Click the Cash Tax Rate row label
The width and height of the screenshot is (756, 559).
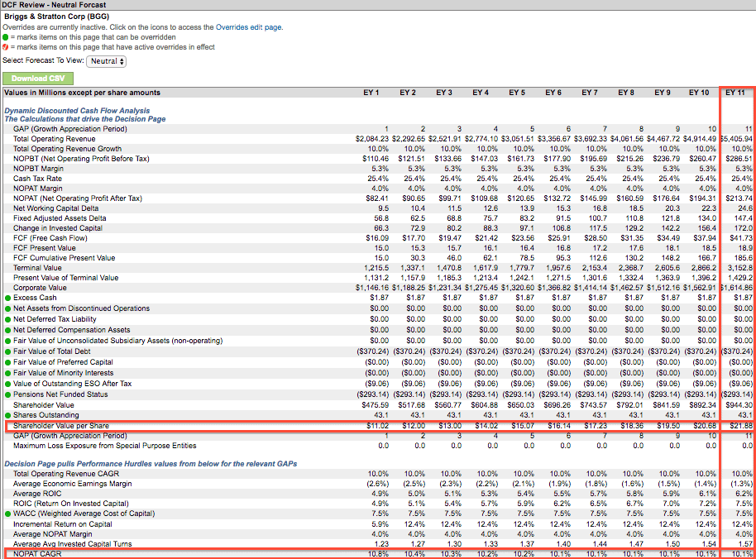pos(37,179)
